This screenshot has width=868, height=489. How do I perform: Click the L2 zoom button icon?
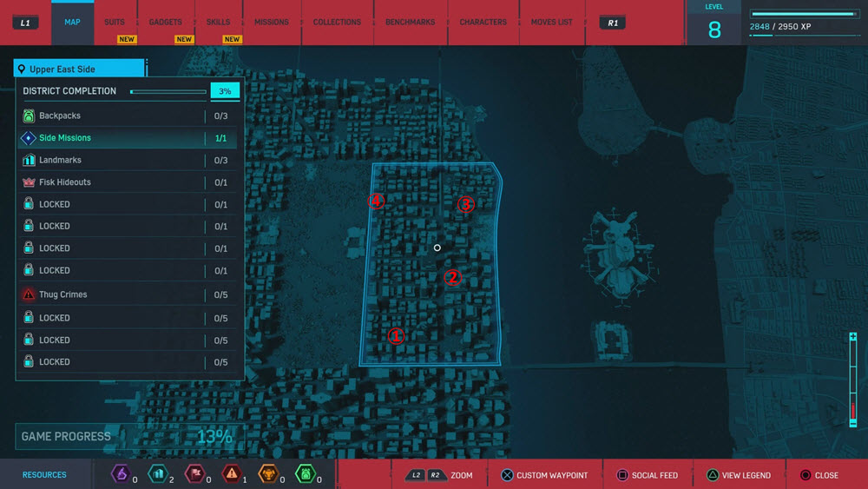click(x=417, y=475)
